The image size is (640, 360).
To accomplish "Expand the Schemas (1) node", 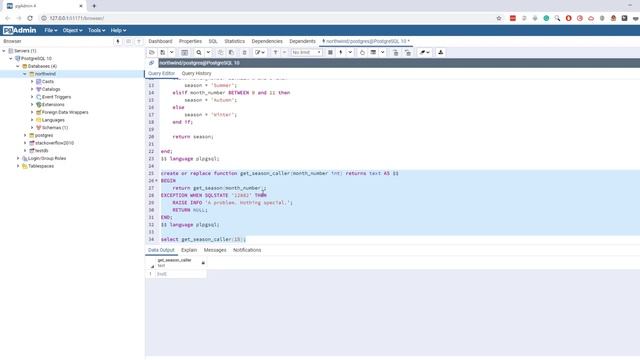I will [32, 128].
